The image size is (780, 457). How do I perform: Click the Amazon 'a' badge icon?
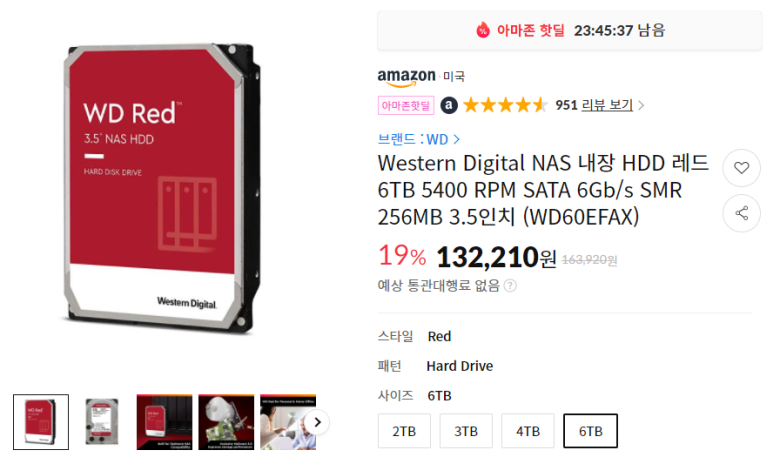tap(449, 105)
